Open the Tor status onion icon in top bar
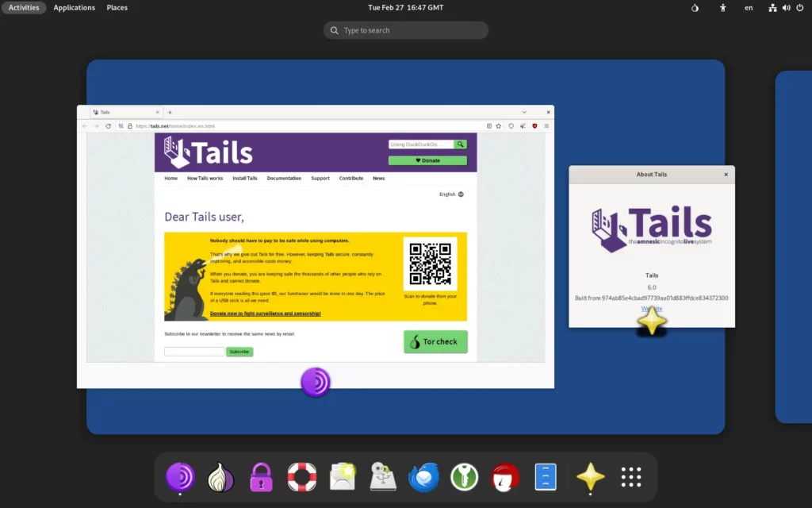 (x=695, y=8)
